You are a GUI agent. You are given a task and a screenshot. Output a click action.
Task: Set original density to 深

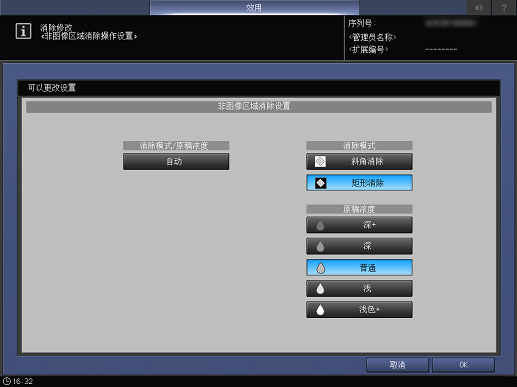tap(359, 246)
